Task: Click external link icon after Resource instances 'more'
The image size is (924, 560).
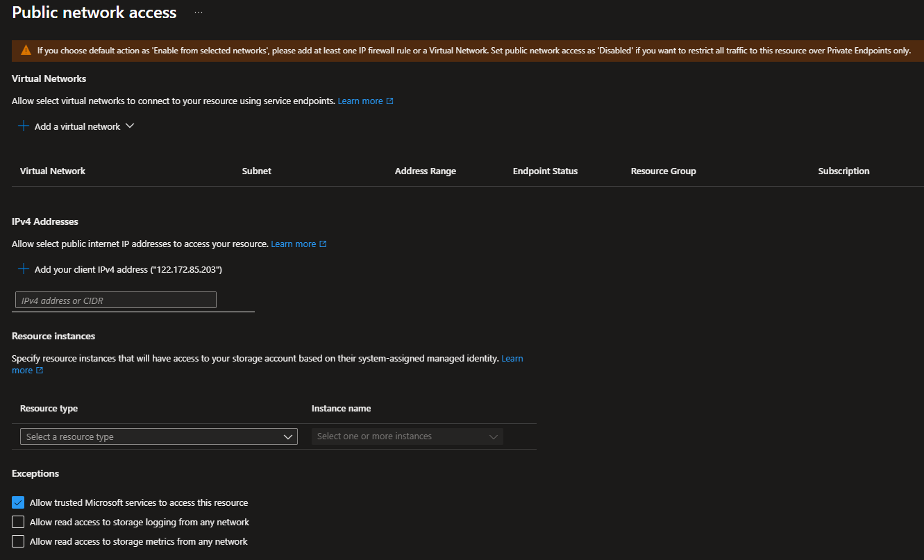Action: coord(40,371)
